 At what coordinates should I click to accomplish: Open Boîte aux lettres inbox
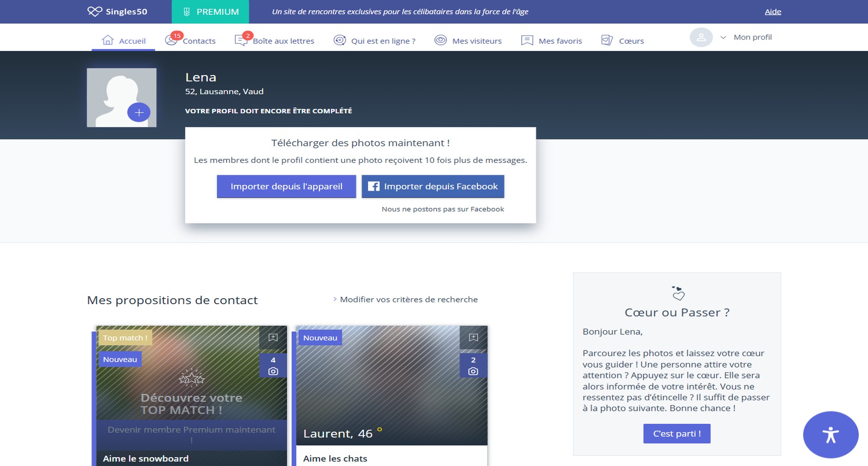pos(274,40)
